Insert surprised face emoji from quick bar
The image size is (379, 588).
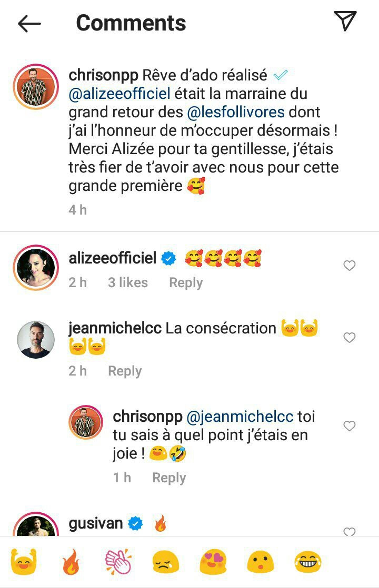pyautogui.click(x=260, y=563)
